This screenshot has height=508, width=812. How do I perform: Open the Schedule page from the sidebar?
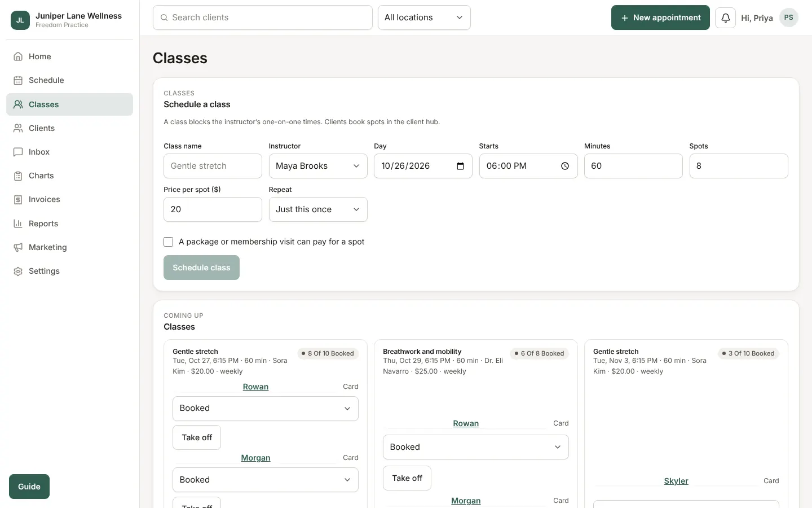tap(70, 80)
